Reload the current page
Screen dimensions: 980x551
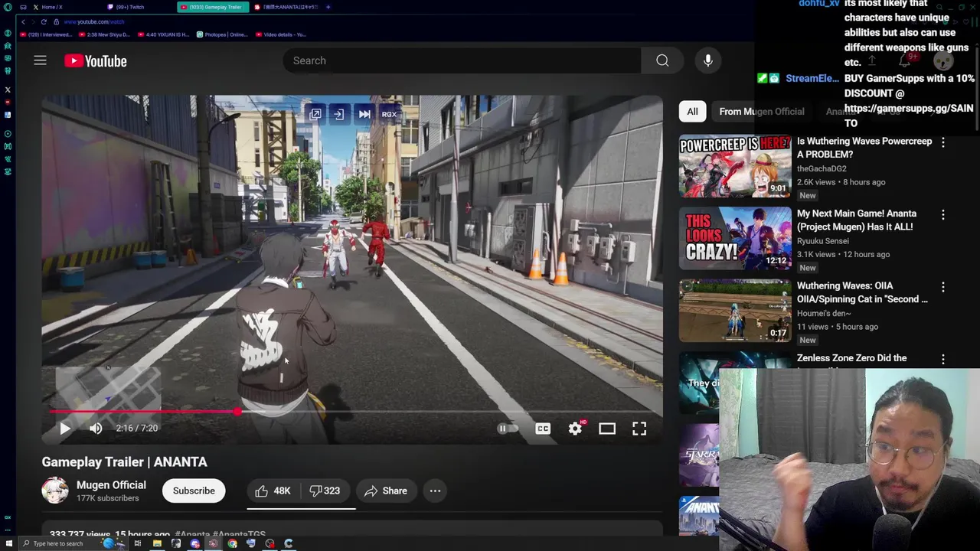click(44, 21)
